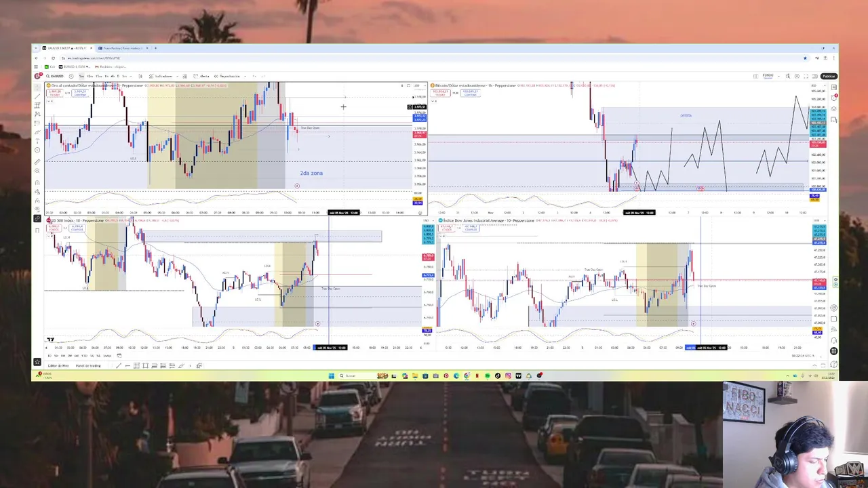
Task: Pick the horizontal ray in favorites bar
Action: pyautogui.click(x=127, y=366)
